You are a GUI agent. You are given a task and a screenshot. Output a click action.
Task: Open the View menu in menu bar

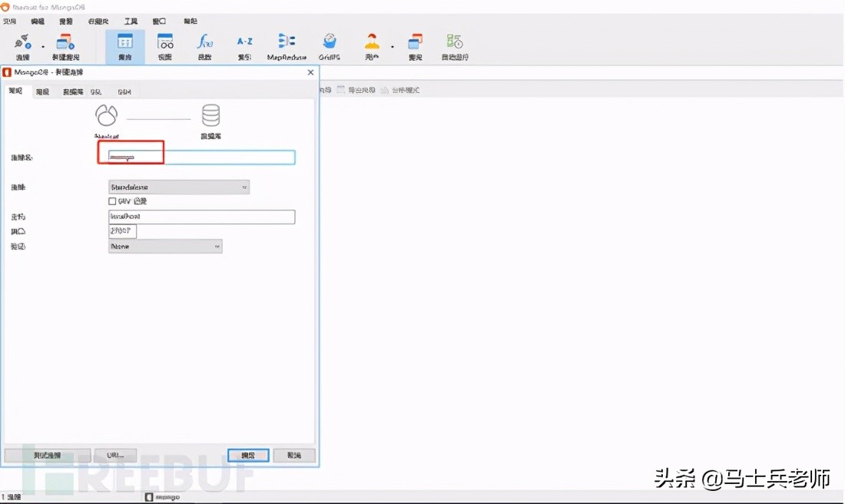click(x=66, y=21)
